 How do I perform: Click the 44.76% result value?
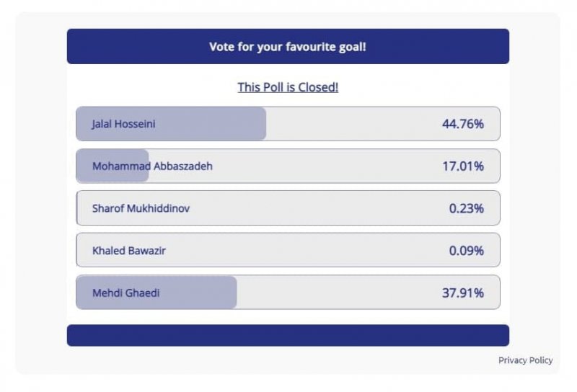[462, 124]
